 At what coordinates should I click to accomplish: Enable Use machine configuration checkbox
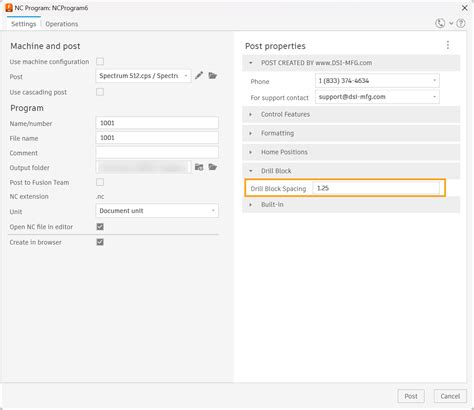click(x=100, y=61)
